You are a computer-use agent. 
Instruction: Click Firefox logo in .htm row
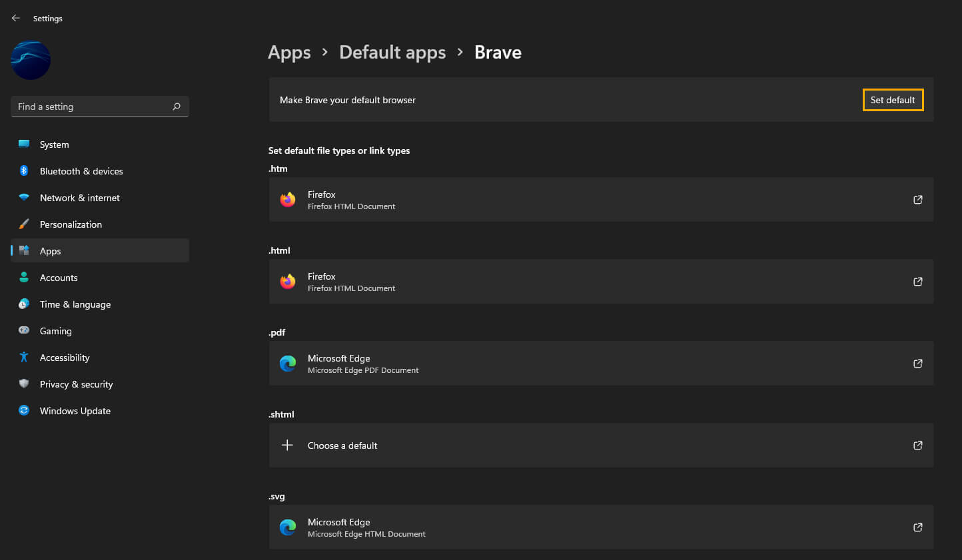click(x=288, y=200)
